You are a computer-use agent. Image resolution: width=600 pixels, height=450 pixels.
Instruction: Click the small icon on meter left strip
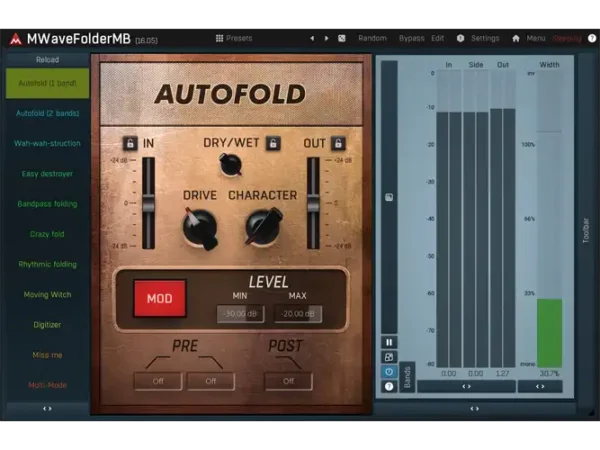coord(389,197)
